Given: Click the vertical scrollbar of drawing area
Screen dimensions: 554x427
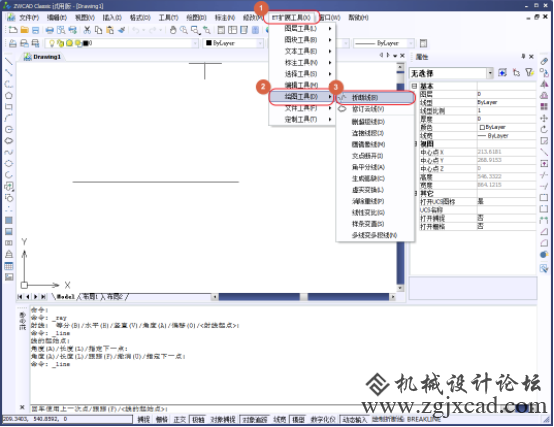Looking at the screenshot, I should pos(400,177).
